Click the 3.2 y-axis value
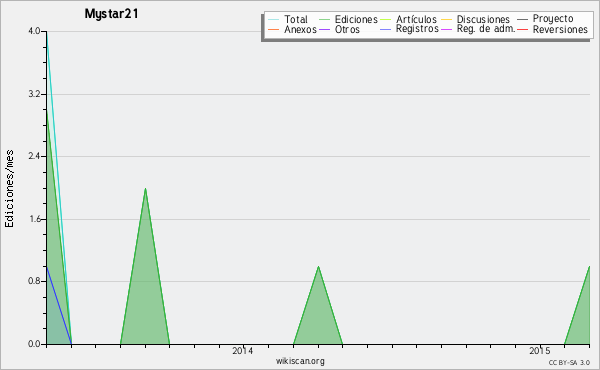The height and width of the screenshot is (370, 600). click(34, 94)
